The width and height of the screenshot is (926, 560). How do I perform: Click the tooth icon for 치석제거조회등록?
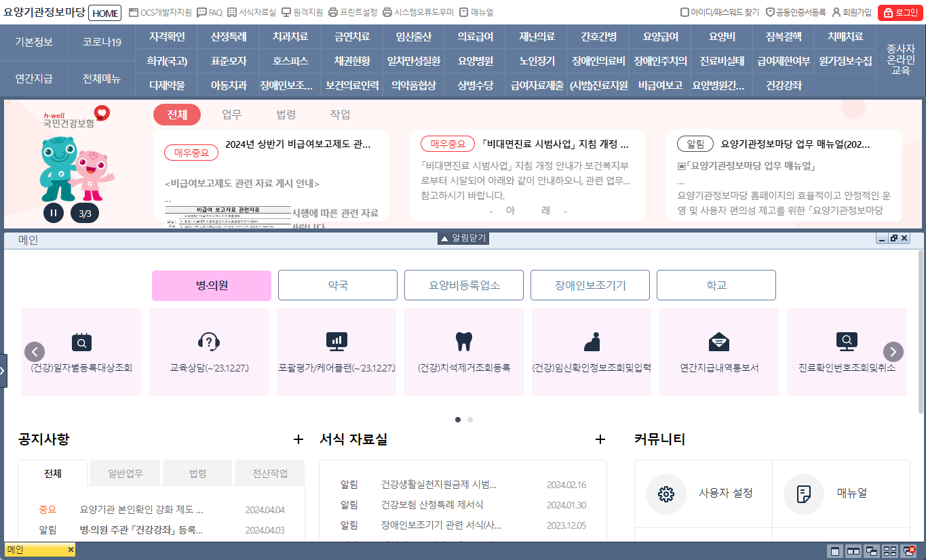pyautogui.click(x=463, y=341)
